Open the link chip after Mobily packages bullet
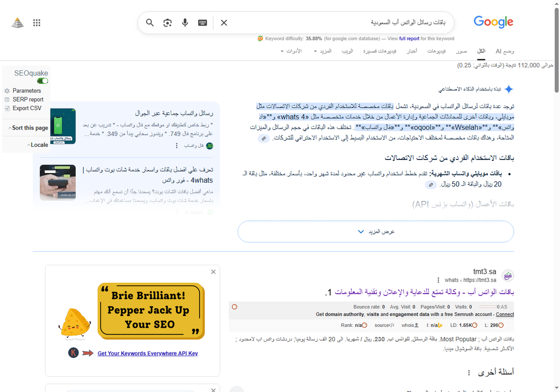The height and width of the screenshot is (392, 560). tap(432, 185)
